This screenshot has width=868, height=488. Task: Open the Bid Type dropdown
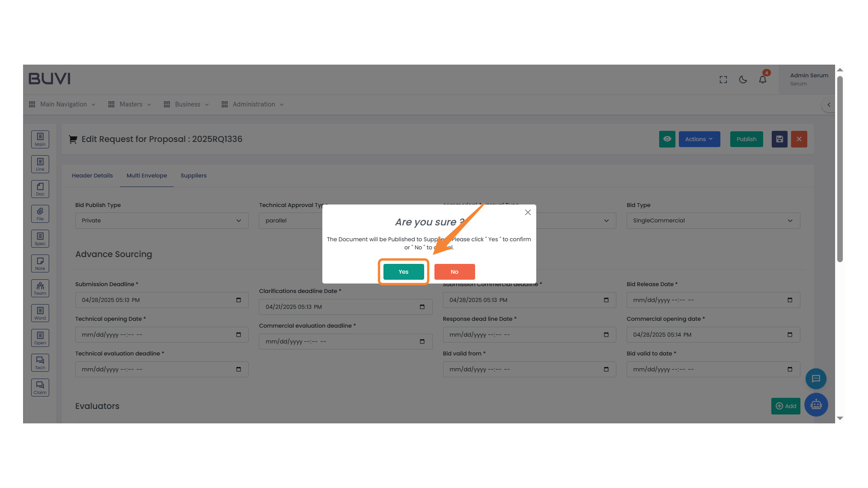712,221
